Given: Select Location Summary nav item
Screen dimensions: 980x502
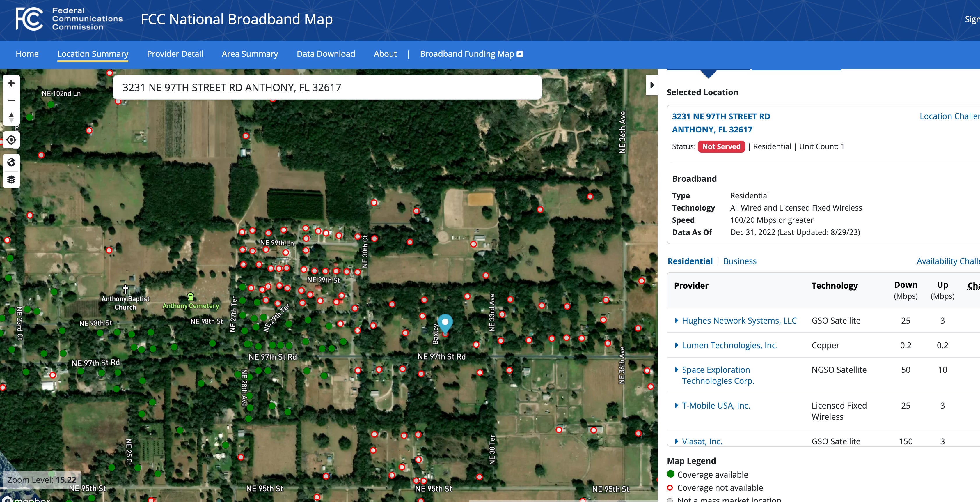Looking at the screenshot, I should pyautogui.click(x=93, y=54).
